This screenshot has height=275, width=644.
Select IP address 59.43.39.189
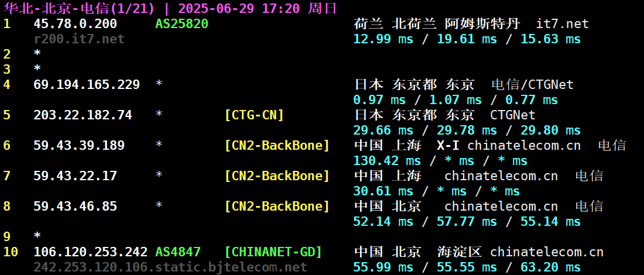[79, 146]
